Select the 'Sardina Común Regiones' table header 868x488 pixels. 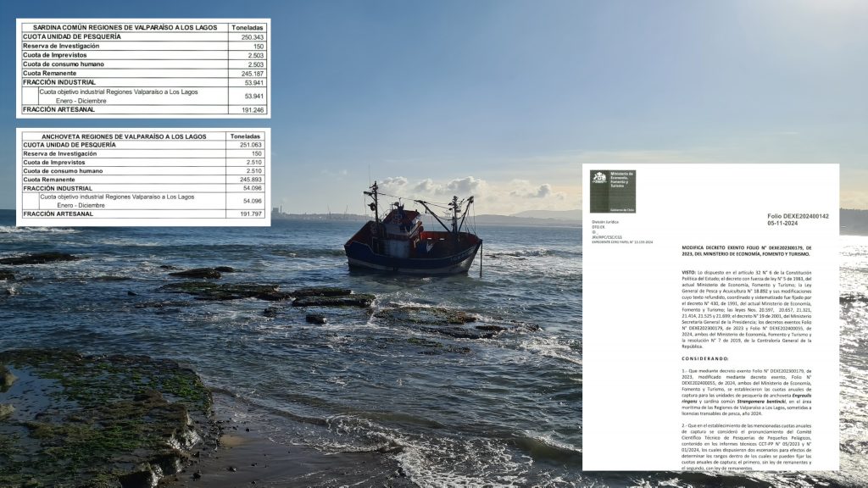tap(124, 27)
